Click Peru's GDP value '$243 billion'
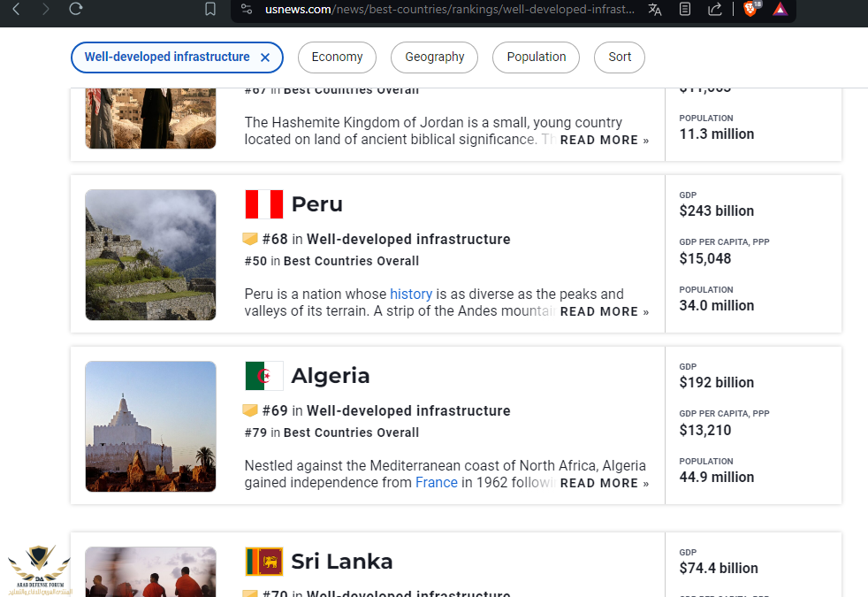The height and width of the screenshot is (597, 868). click(x=716, y=211)
